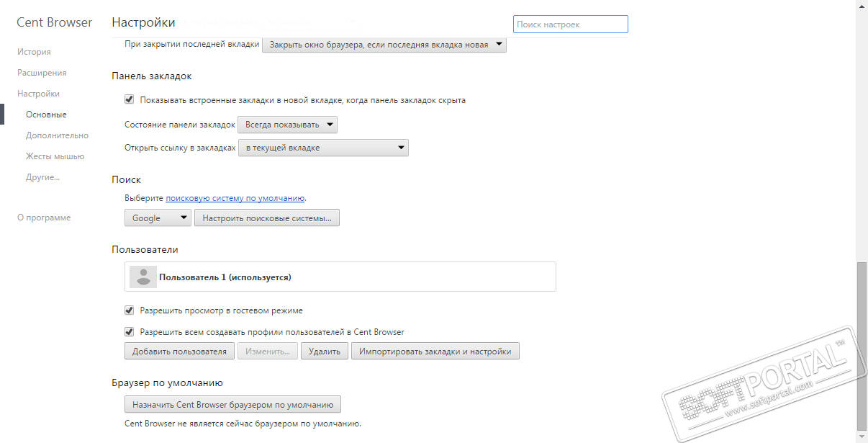This screenshot has height=443, width=868.
Task: Follow the default search engine link
Action: (x=235, y=197)
